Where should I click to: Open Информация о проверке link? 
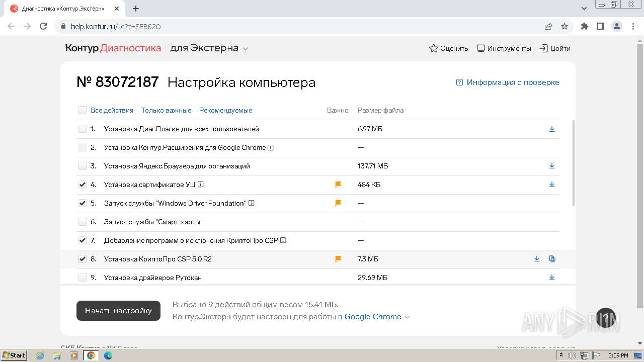[508, 82]
